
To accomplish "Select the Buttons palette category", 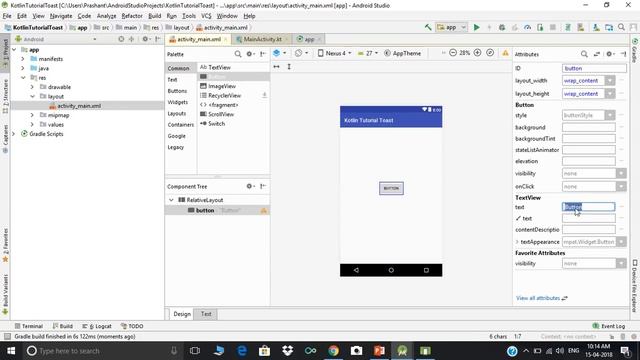I will (177, 91).
